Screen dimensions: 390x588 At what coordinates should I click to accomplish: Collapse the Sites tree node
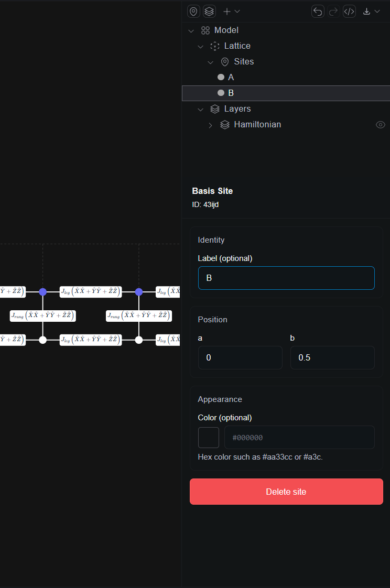point(210,62)
